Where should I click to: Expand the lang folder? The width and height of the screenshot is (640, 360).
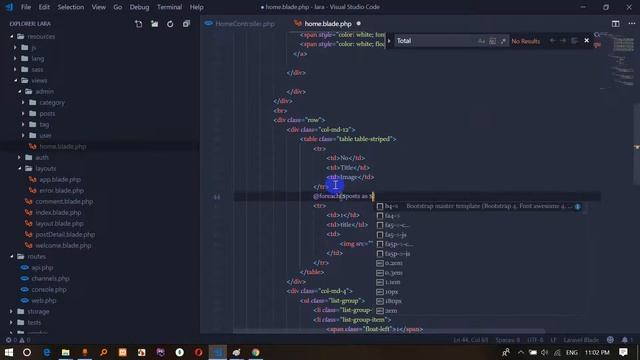tap(38, 58)
